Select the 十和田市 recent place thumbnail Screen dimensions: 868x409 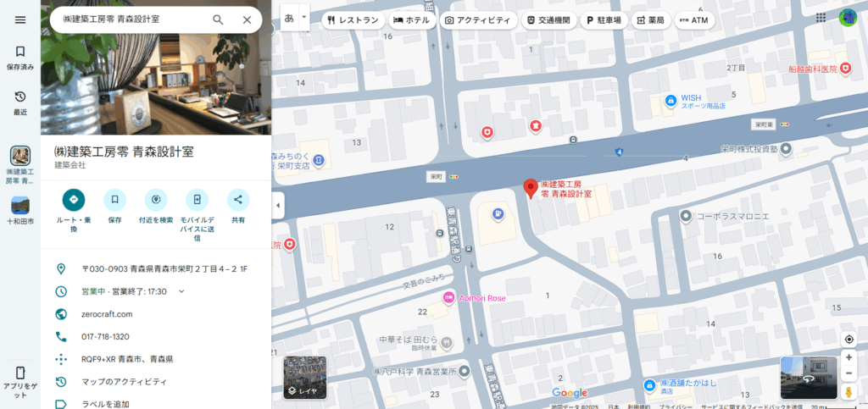point(20,206)
